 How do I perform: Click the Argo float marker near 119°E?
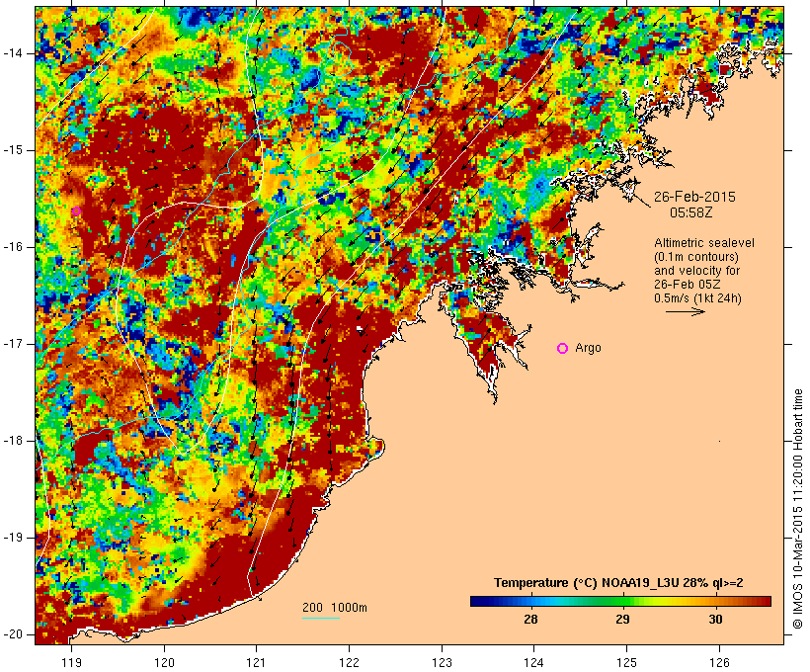click(x=76, y=210)
